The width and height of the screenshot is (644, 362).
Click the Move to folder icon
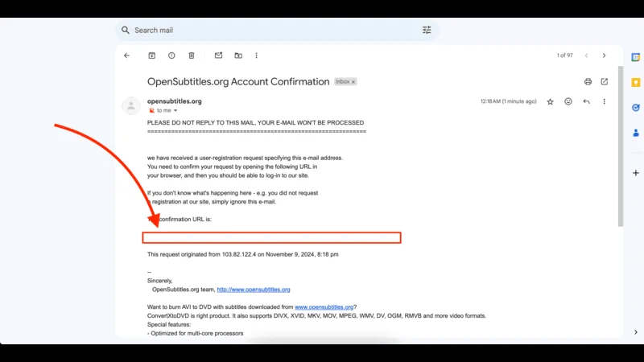pos(238,56)
